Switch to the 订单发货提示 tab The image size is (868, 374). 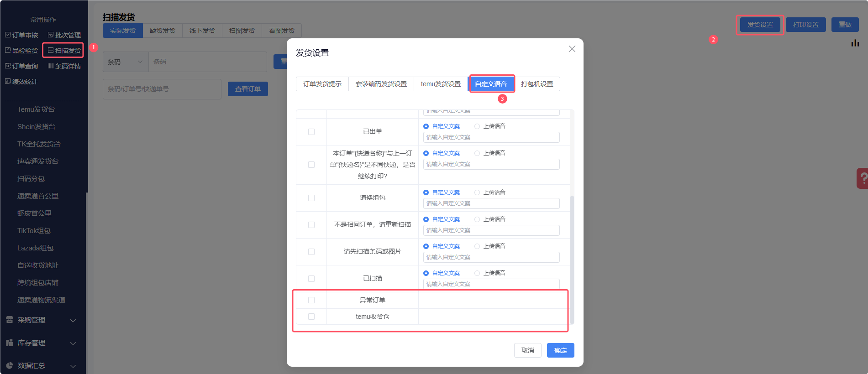click(322, 84)
